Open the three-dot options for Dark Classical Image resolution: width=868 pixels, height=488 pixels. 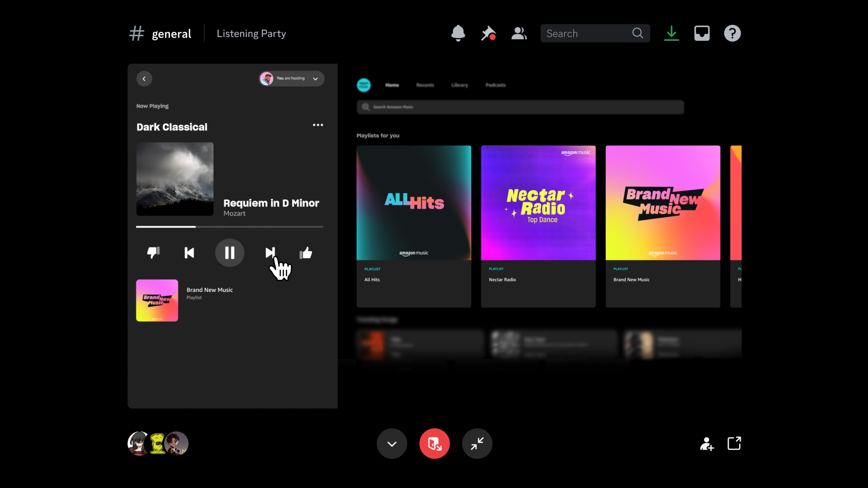318,125
